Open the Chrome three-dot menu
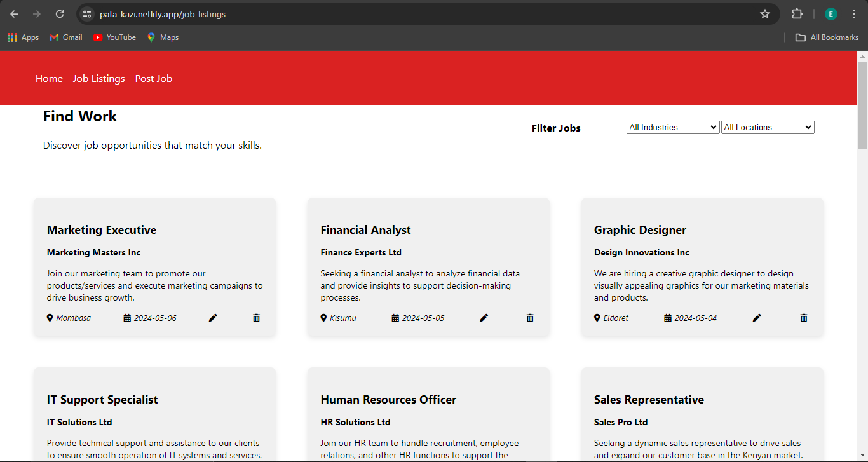The image size is (868, 462). click(x=855, y=14)
